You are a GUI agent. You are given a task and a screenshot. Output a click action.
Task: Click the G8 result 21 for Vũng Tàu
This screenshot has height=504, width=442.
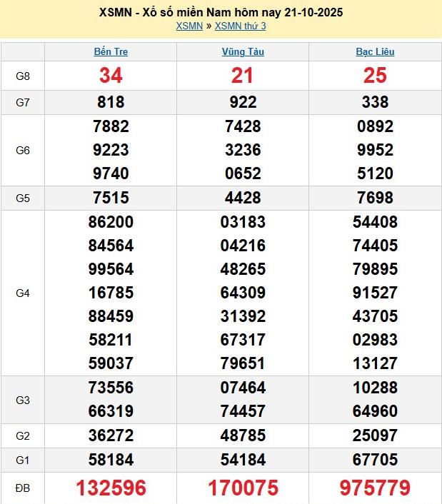coord(243,76)
